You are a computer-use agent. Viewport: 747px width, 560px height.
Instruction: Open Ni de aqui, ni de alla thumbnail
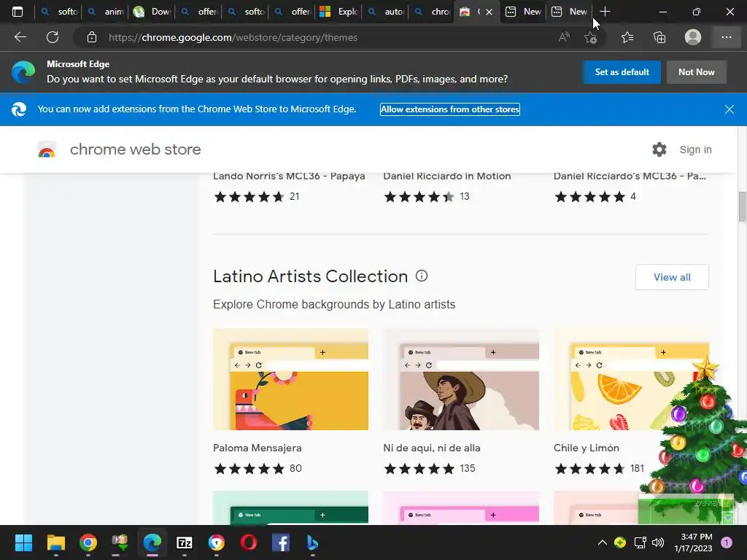[x=461, y=379]
